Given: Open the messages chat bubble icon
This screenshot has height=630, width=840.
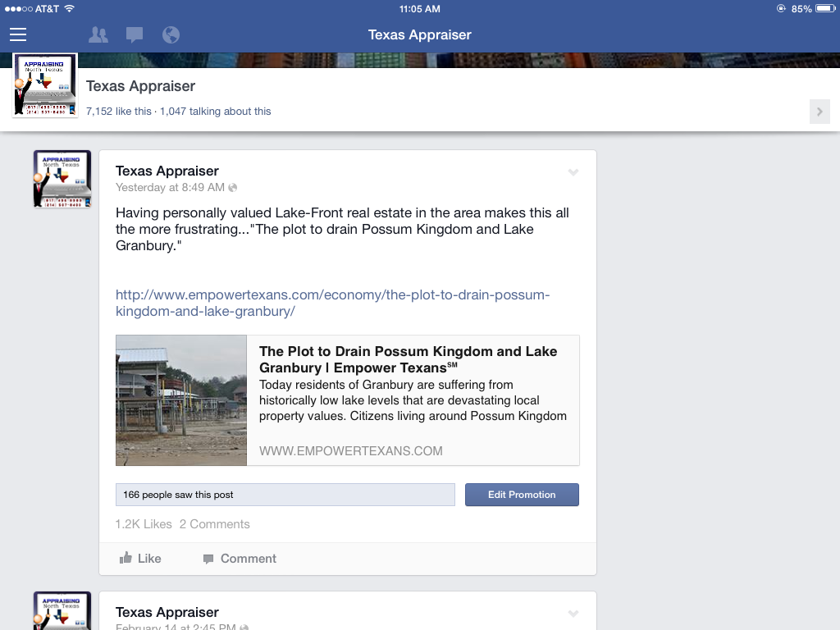Looking at the screenshot, I should point(135,34).
